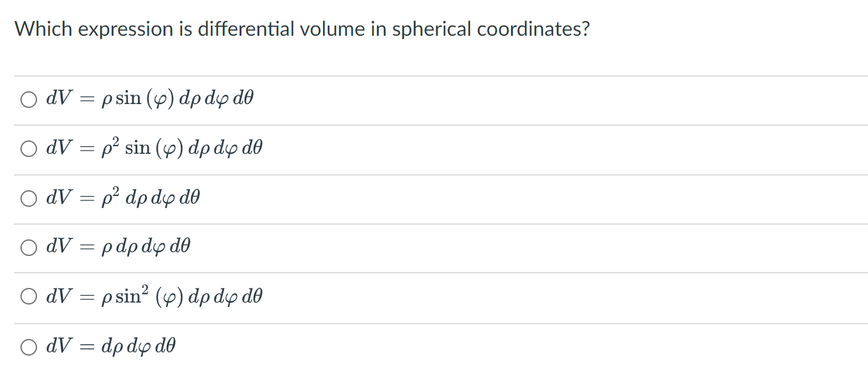Choose the last option dV = dρ dφ dθ
Screen dimensions: 868x376
point(28,346)
